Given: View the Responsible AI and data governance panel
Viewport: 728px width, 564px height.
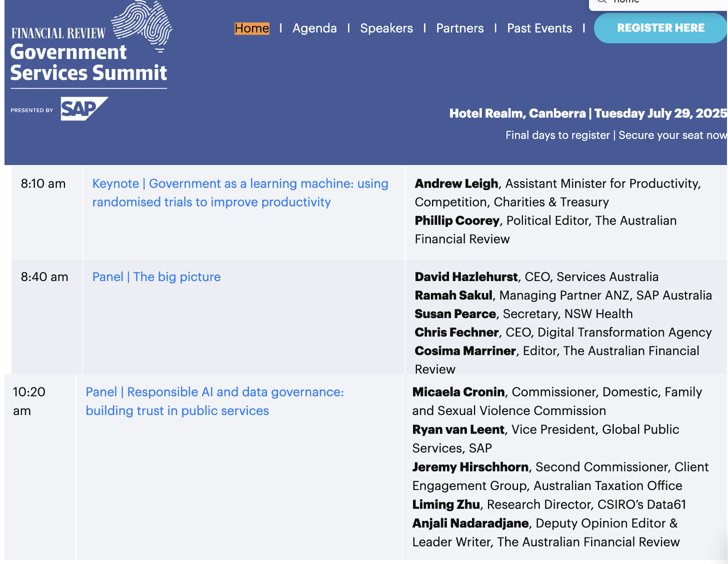Looking at the screenshot, I should click(215, 401).
